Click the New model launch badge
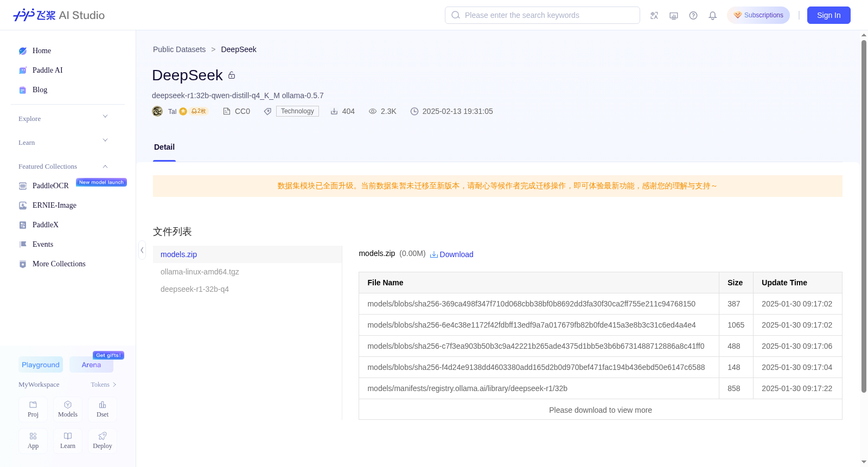Image resolution: width=868 pixels, height=467 pixels. (101, 182)
